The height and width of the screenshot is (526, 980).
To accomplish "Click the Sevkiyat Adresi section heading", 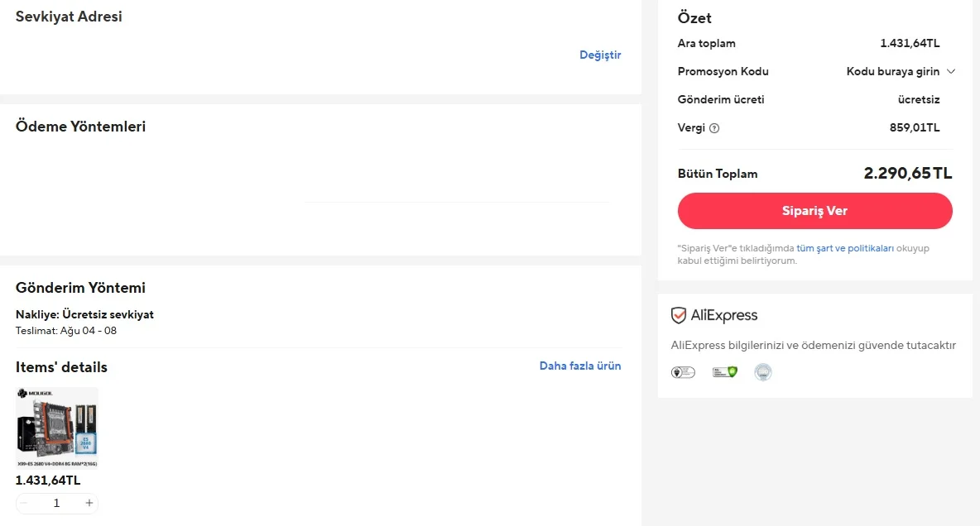I will pyautogui.click(x=69, y=17).
